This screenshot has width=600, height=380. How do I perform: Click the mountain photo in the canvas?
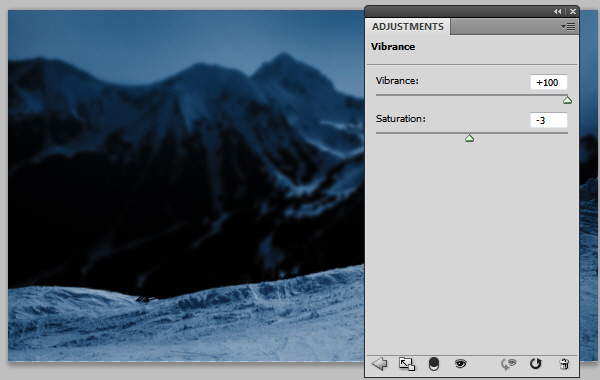pos(186,186)
